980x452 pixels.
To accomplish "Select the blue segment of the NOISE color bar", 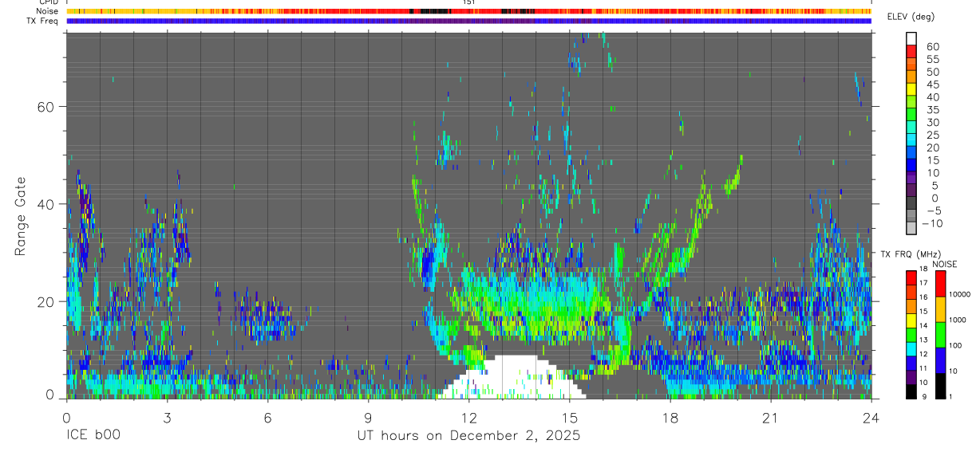I will pos(940,360).
